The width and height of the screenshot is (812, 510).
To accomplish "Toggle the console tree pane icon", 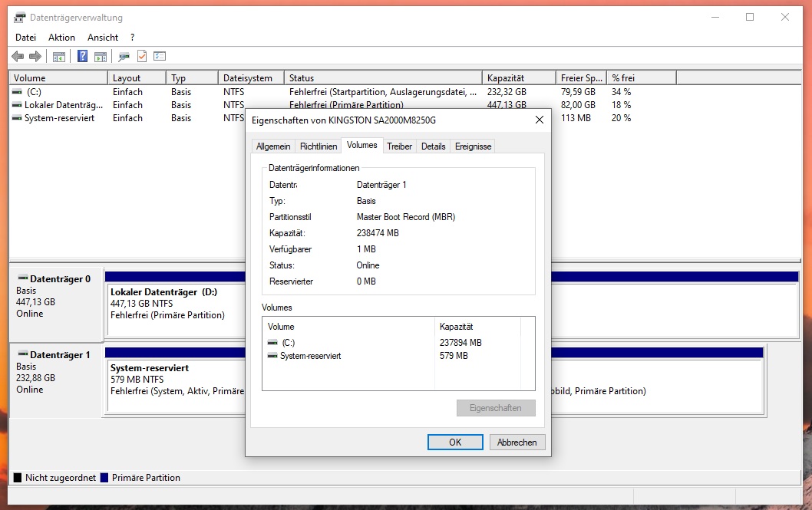I will (x=59, y=57).
